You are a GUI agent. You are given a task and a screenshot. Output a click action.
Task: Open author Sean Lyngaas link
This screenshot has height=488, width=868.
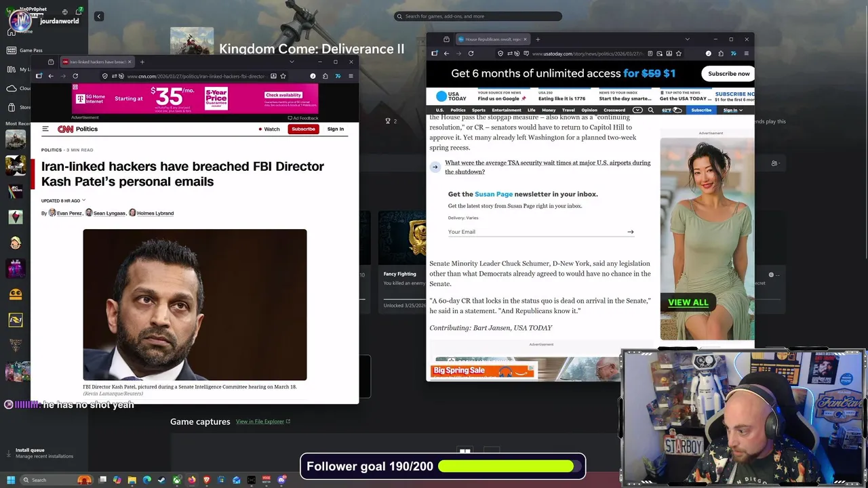[x=109, y=213]
